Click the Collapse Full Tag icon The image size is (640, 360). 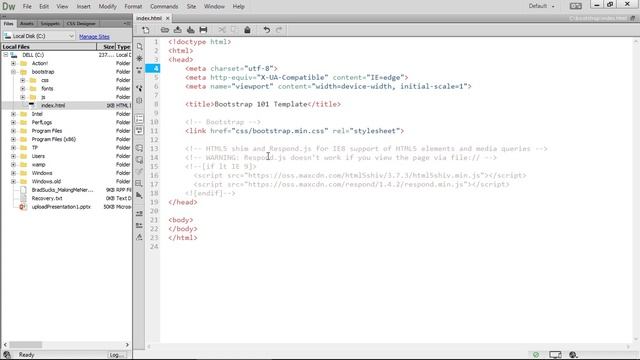[140, 70]
